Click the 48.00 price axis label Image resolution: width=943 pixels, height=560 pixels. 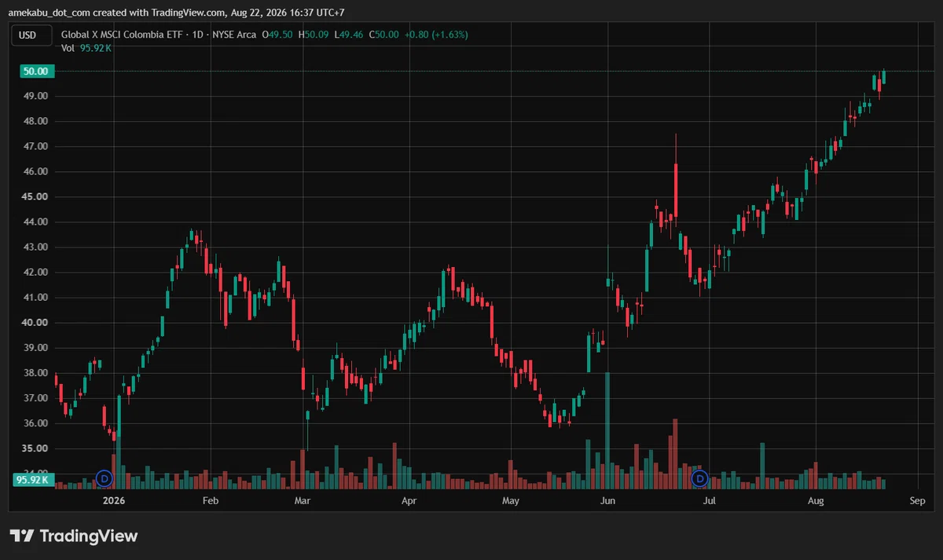coord(36,121)
